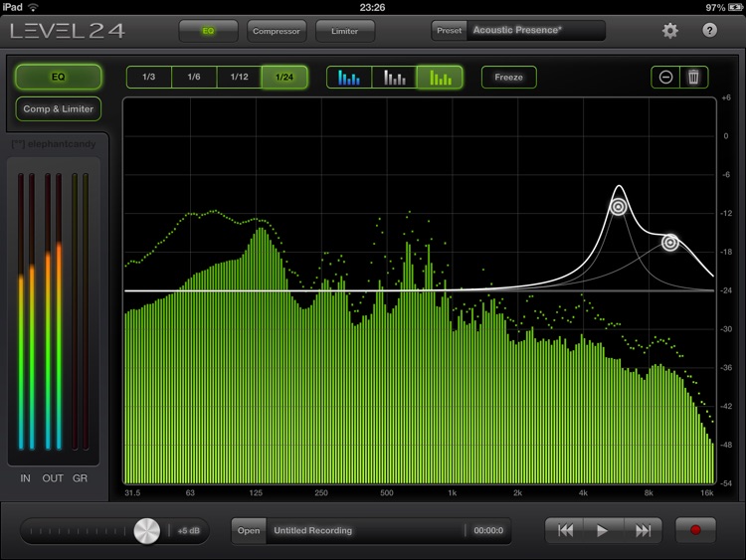Set analyzer resolution to 1/12 octave
Image resolution: width=746 pixels, height=560 pixels.
240,77
